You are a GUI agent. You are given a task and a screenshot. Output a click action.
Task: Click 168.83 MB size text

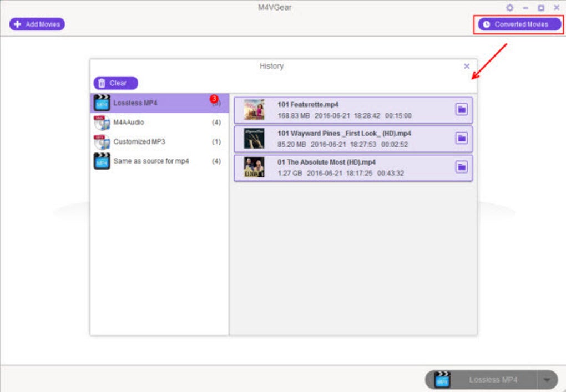pos(294,116)
